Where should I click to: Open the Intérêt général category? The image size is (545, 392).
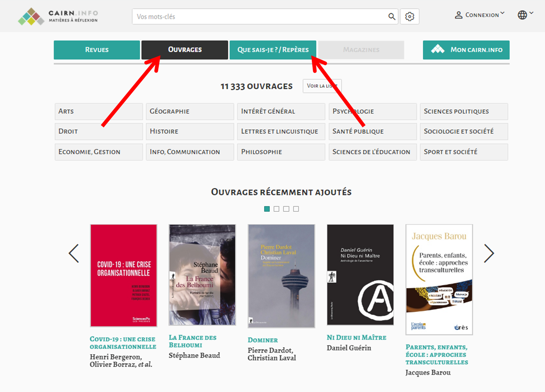(x=281, y=111)
